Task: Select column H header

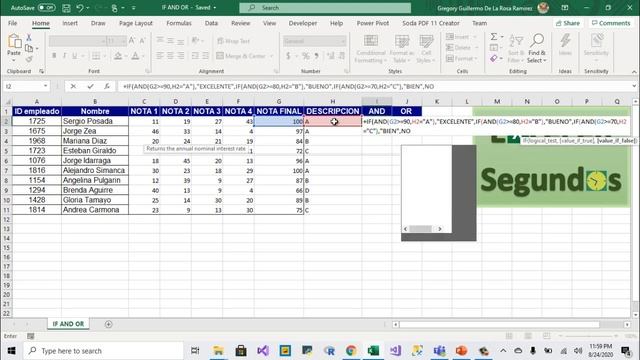Action: tap(333, 101)
